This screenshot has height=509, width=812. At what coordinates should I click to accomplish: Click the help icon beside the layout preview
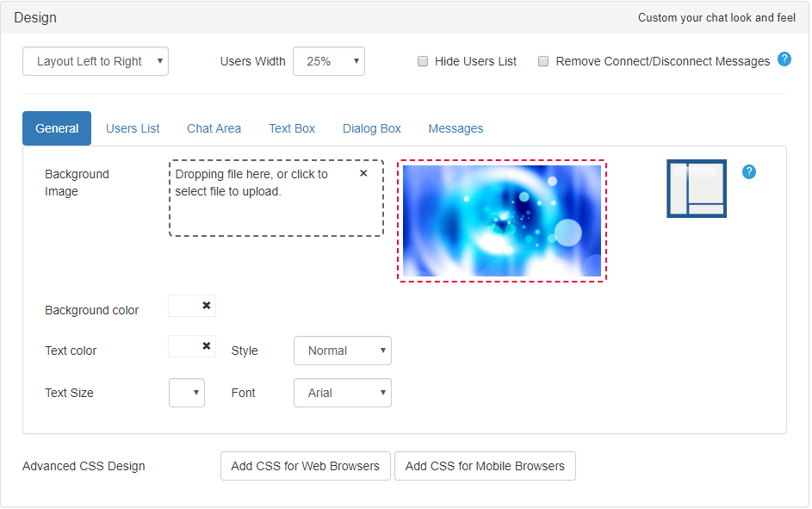pyautogui.click(x=748, y=172)
